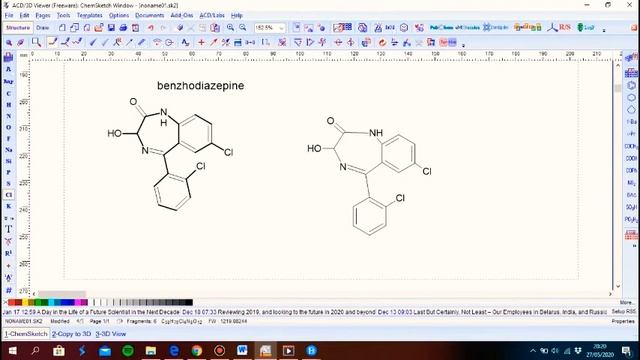Select the benzhodiazepine text label
Screen dimensions: 640x360
tap(200, 86)
